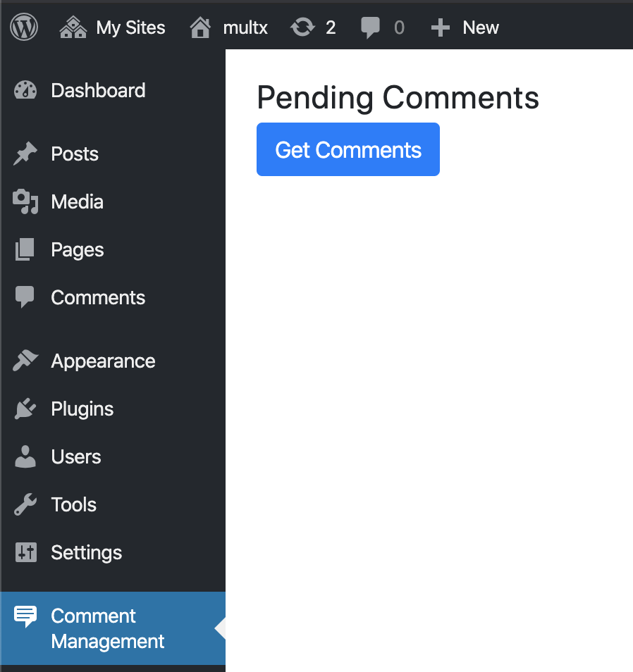This screenshot has height=672, width=633.
Task: Click the Get Comments button
Action: point(348,149)
